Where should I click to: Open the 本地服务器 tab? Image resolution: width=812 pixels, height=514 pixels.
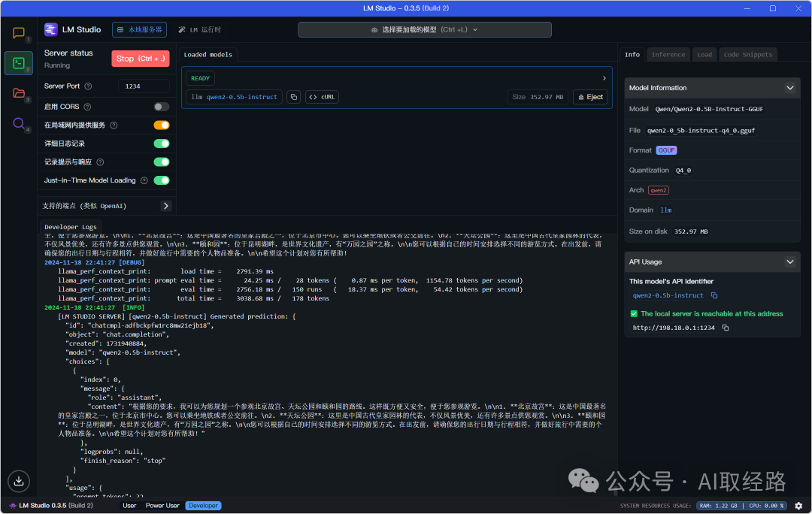point(139,29)
